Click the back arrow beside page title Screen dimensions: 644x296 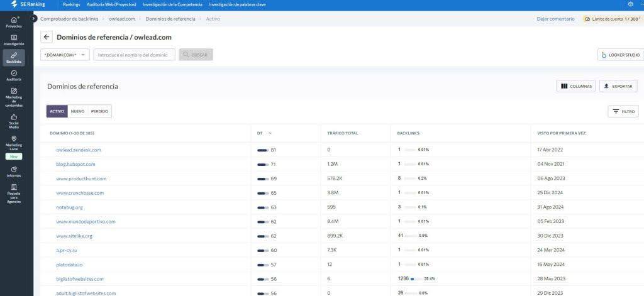(x=47, y=37)
